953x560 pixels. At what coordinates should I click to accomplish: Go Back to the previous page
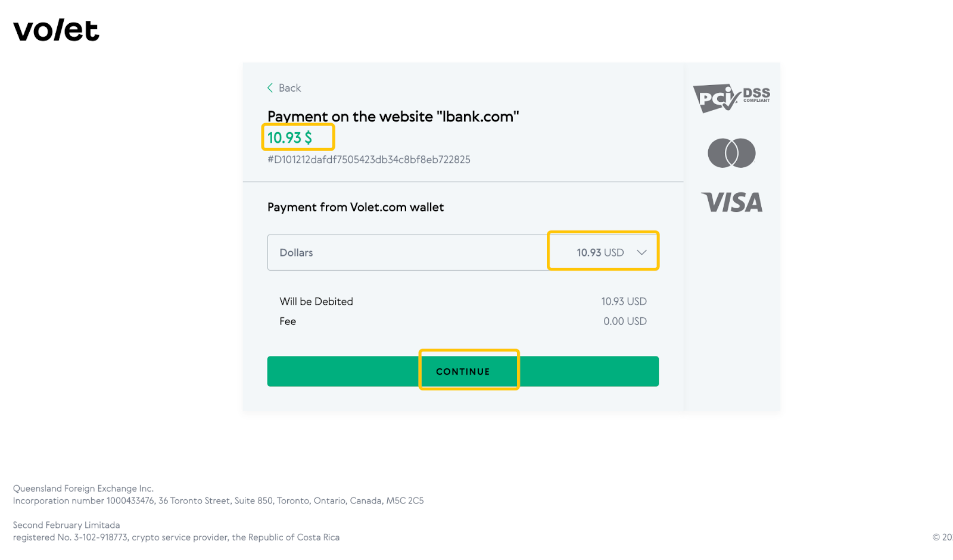tap(284, 88)
